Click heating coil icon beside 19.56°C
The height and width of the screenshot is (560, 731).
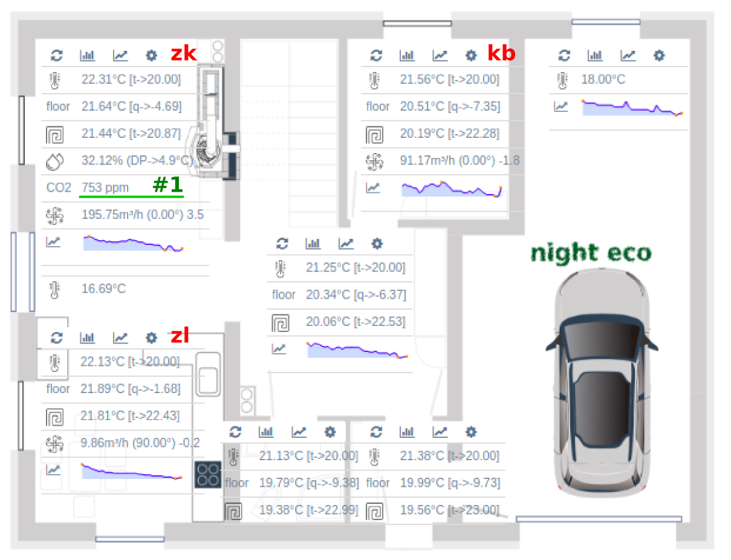(374, 512)
